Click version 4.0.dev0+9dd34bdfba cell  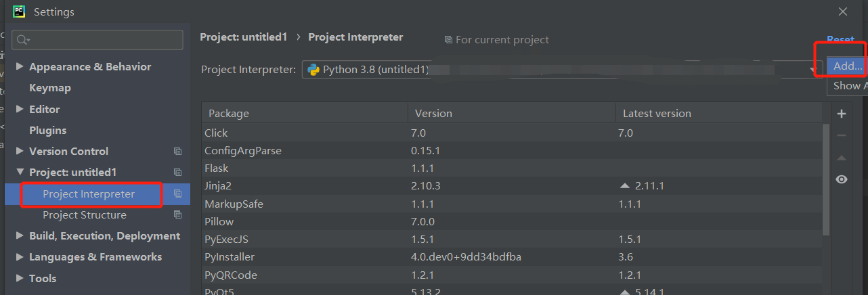[x=466, y=257]
